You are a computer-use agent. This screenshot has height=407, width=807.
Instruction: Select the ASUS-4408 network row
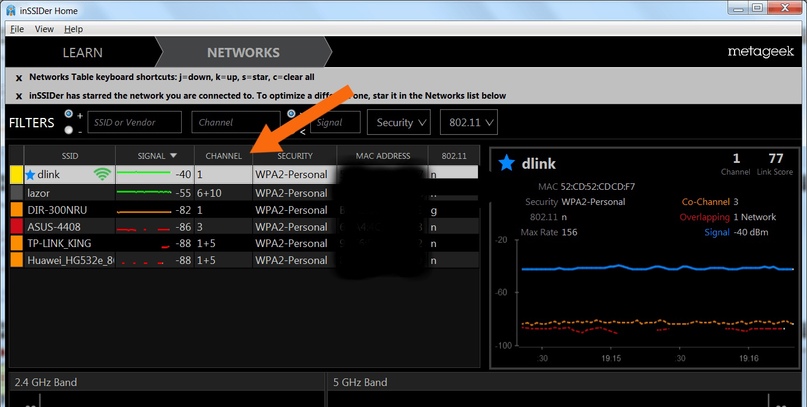coord(244,226)
